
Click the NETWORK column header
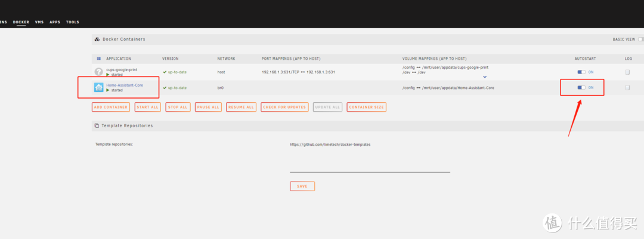coord(227,59)
